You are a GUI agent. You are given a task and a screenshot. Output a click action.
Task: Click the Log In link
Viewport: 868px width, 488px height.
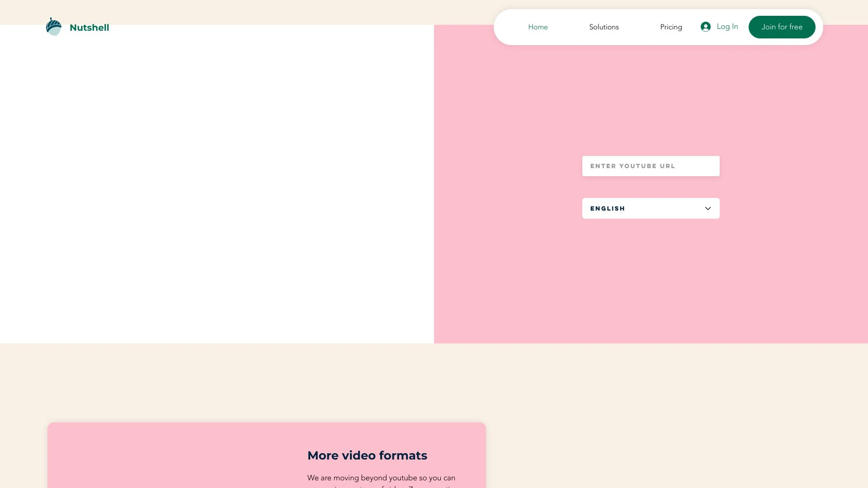point(726,27)
